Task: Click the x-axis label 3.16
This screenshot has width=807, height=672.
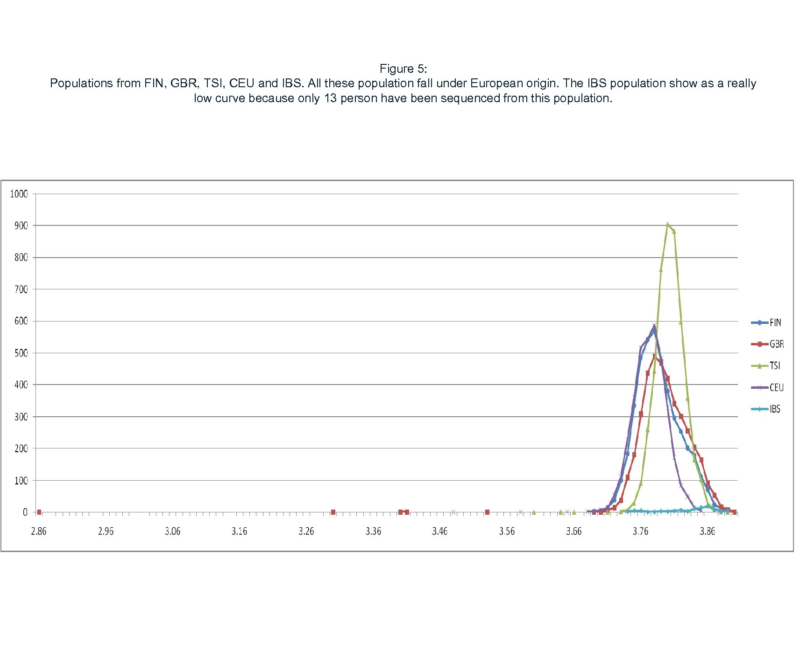Action: click(239, 531)
